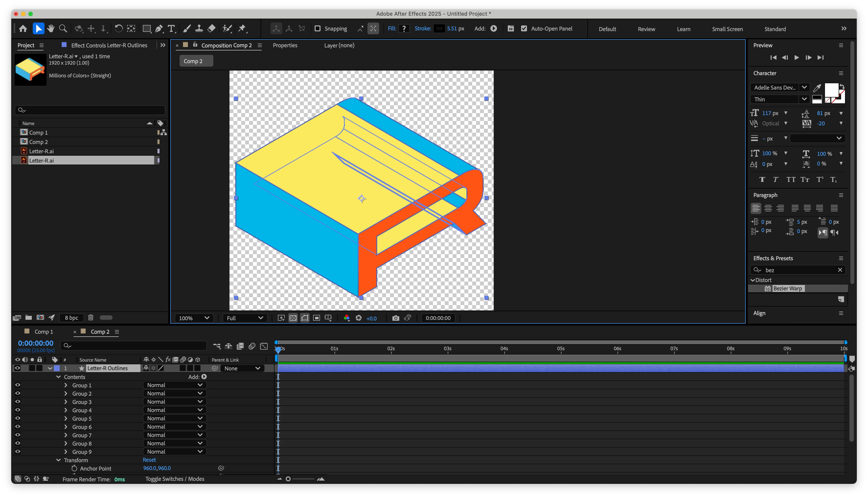Image resolution: width=868 pixels, height=497 pixels.
Task: Click the Rotation tool icon
Action: [118, 29]
